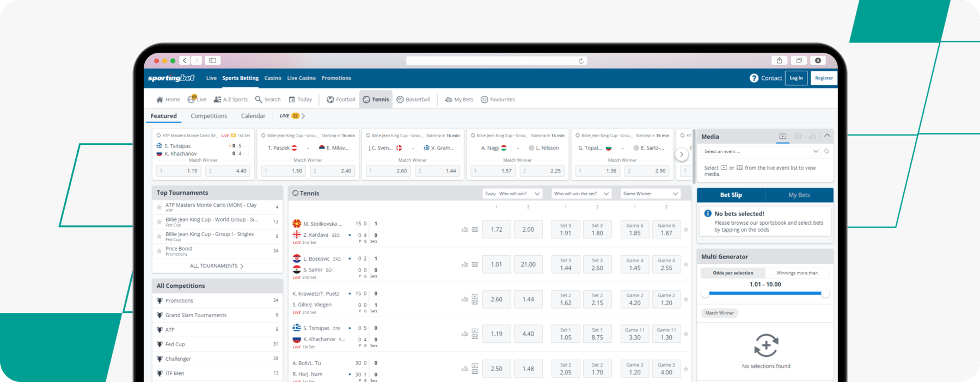Open the Promotions top menu item
The height and width of the screenshot is (382, 980).
tap(336, 78)
